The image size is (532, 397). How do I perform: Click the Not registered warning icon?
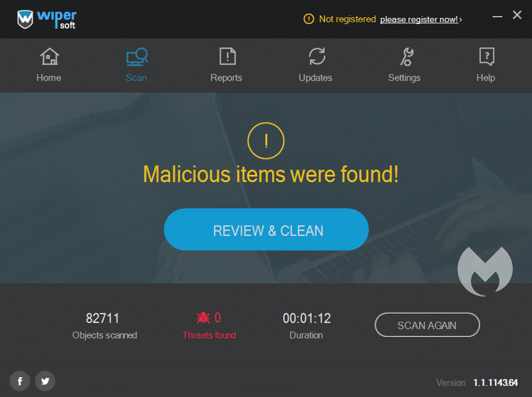point(309,19)
